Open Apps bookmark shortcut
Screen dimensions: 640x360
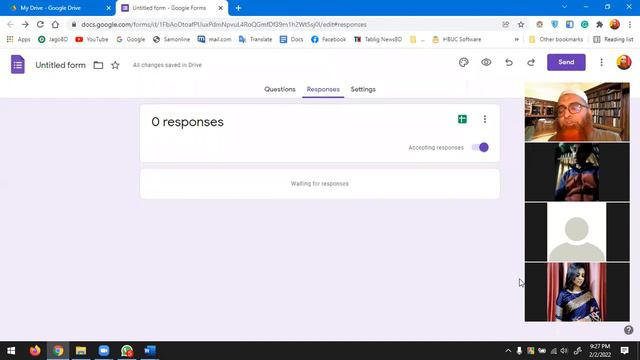point(18,39)
